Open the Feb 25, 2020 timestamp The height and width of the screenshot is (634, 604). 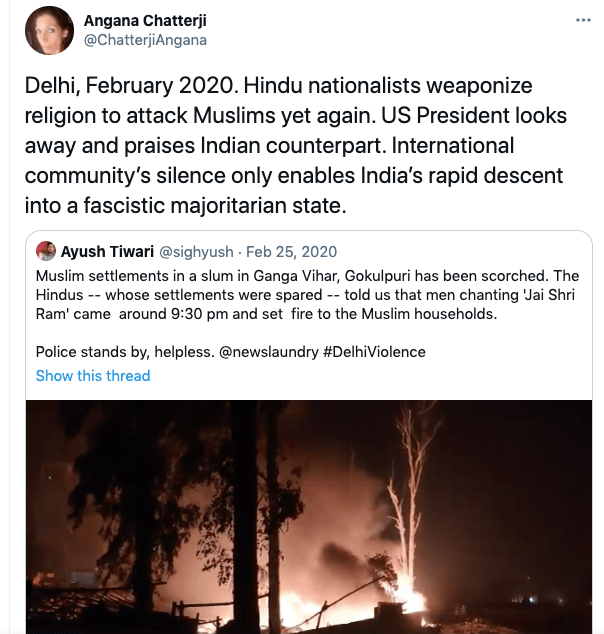pos(292,251)
